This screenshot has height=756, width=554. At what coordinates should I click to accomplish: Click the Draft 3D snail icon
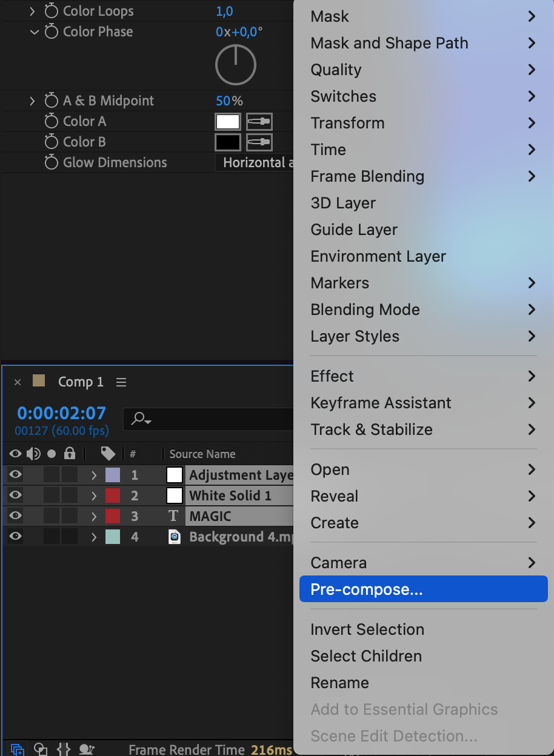coord(87,749)
